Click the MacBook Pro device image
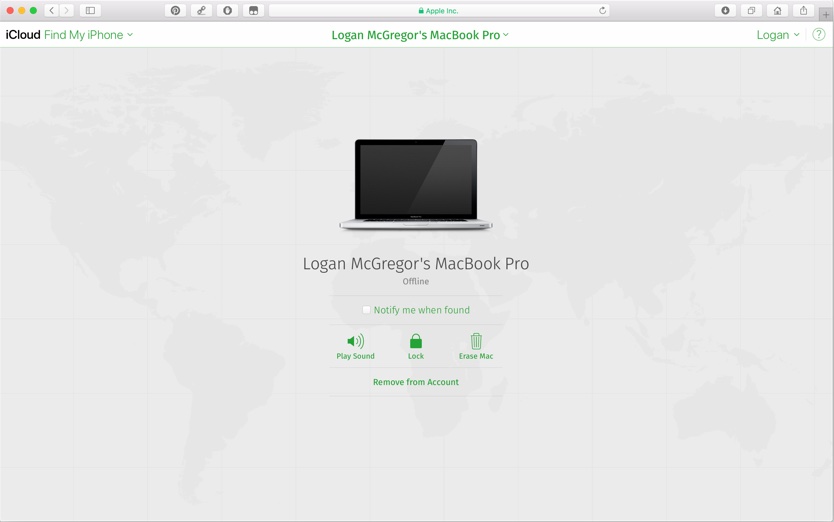The height and width of the screenshot is (522, 834). 416,184
